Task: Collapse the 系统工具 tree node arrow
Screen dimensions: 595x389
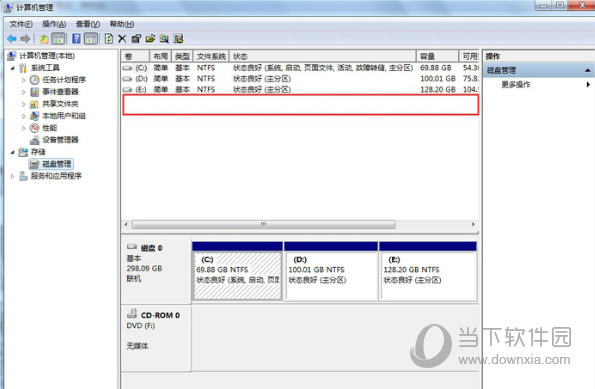Action: [13, 68]
